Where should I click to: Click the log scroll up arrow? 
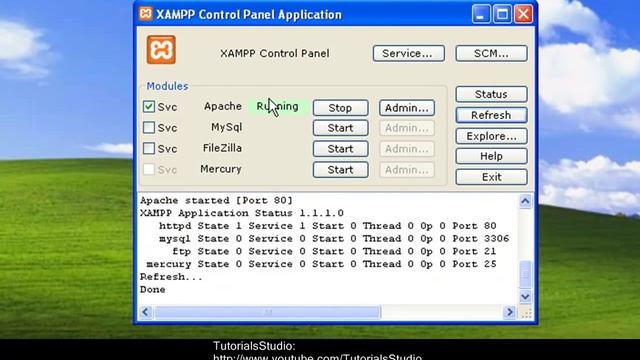(x=525, y=201)
